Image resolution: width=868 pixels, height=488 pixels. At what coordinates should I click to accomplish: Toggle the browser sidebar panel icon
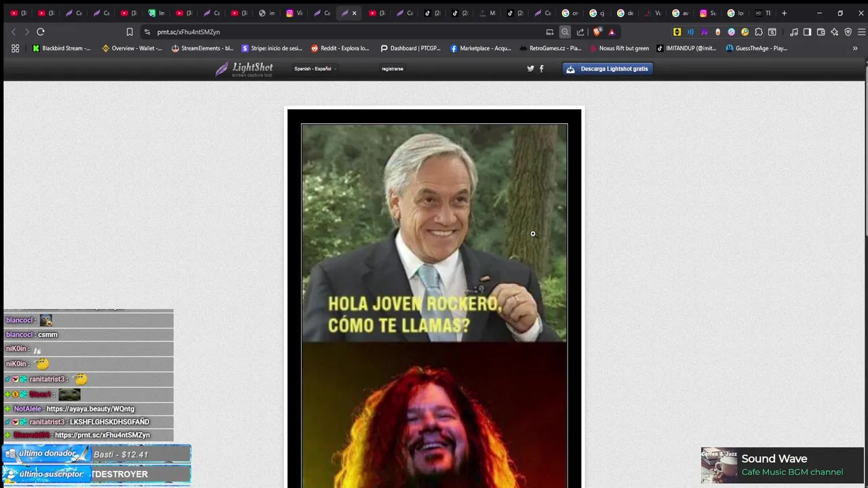click(807, 32)
